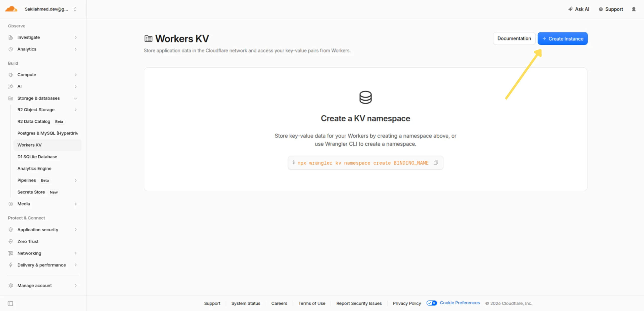Click the 'New' badge beside Secrets Store
Viewport: 644px width, 311px height.
coord(54,192)
